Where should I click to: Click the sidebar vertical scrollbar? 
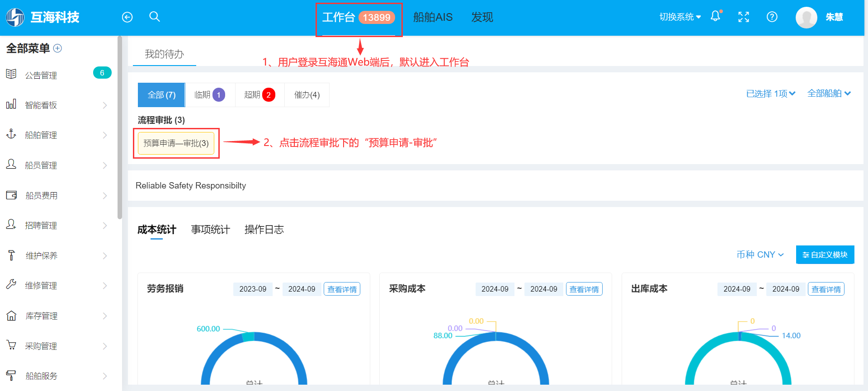(120, 127)
